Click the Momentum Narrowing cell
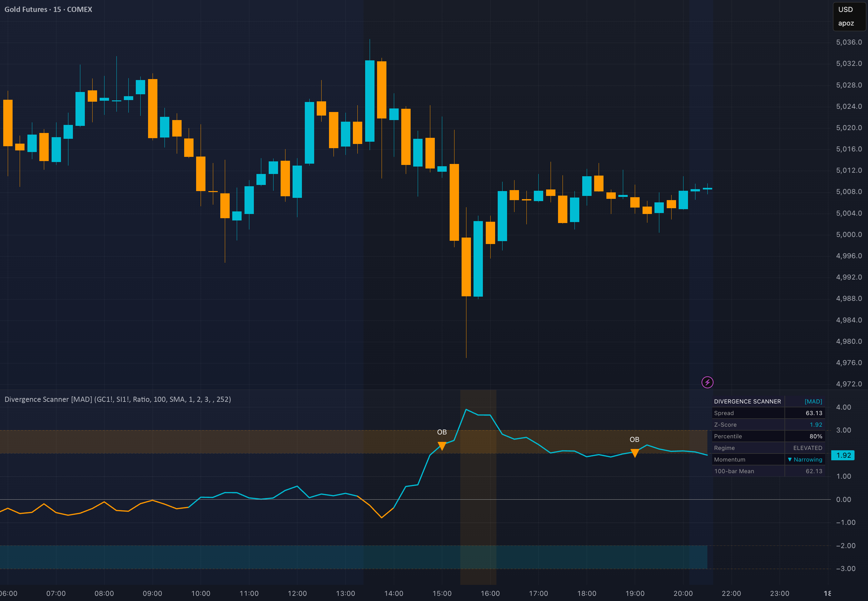 805,460
